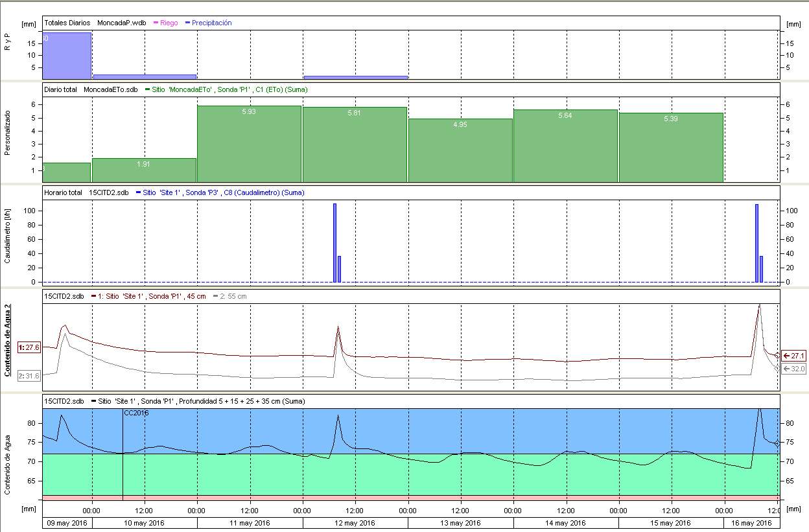Click the '16 may 2016' date label

(x=751, y=523)
